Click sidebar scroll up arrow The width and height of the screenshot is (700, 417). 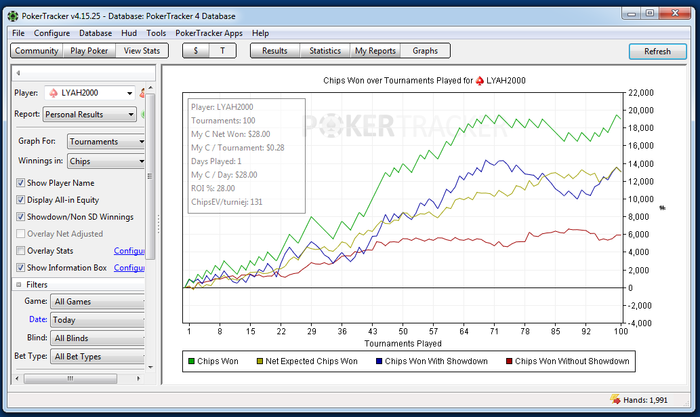pos(150,88)
